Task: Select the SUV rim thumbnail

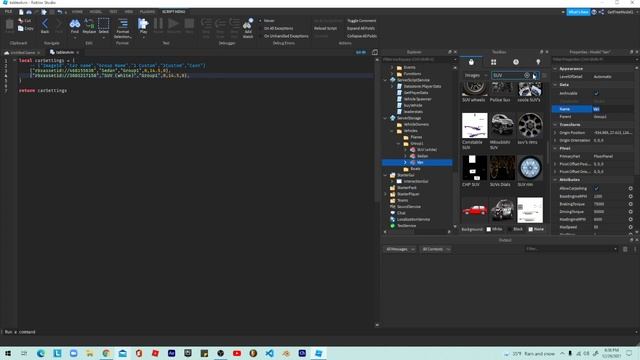Action: point(530,168)
